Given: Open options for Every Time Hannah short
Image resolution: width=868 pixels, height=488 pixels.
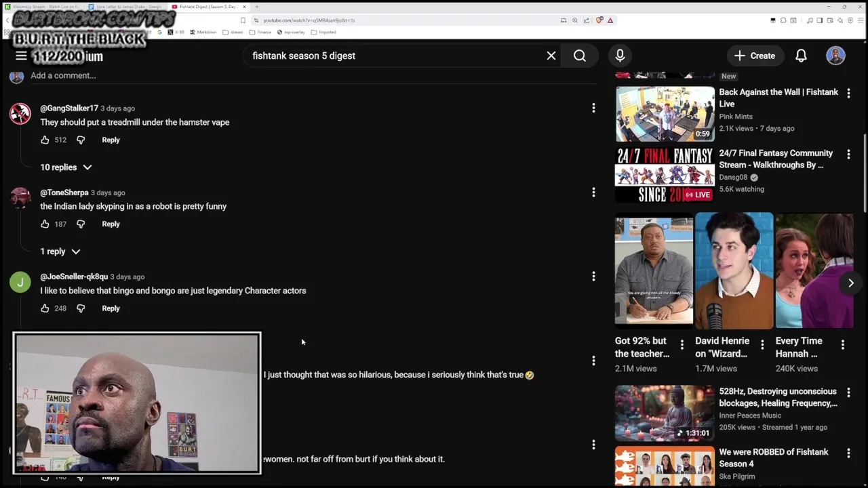Looking at the screenshot, I should click(x=842, y=345).
